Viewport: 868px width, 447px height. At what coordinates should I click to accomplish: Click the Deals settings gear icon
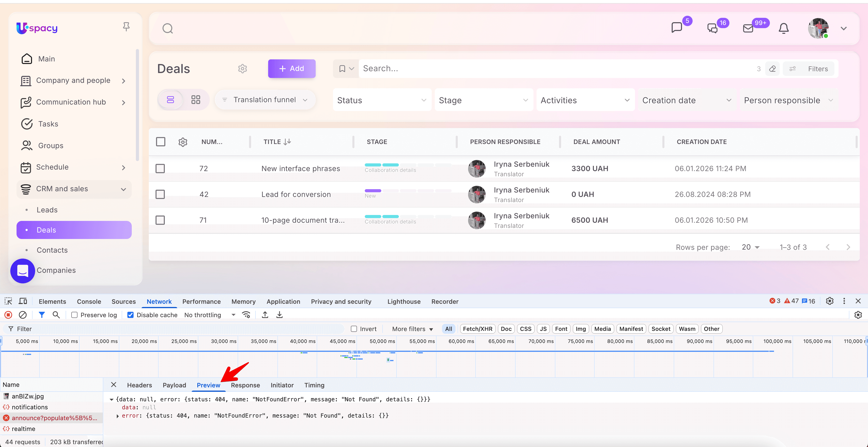pos(243,69)
